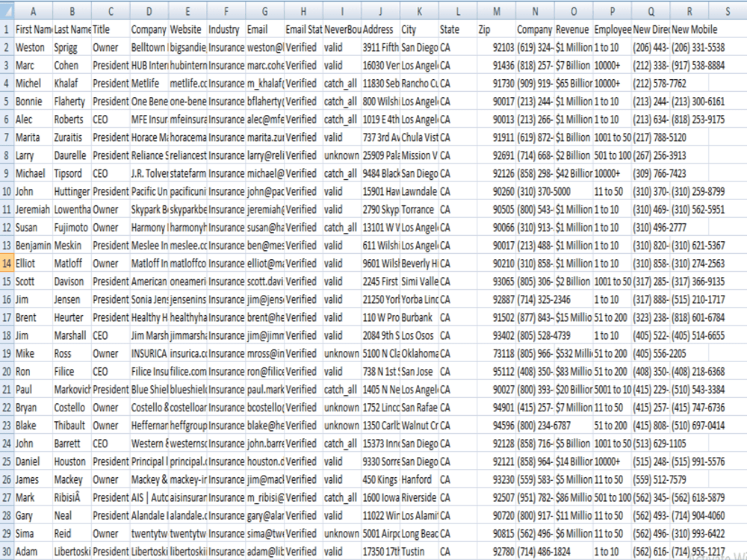The image size is (747, 560).
Task: Select last name cell Houston
Action: pyautogui.click(x=72, y=461)
